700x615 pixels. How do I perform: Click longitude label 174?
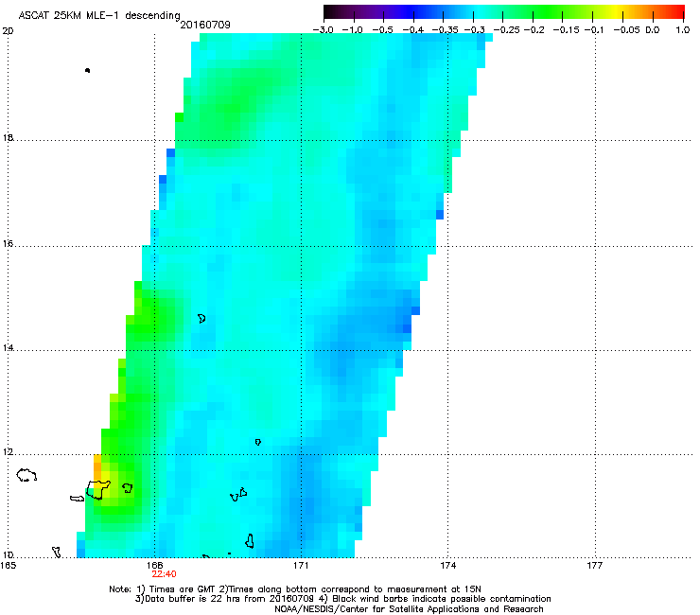(x=447, y=566)
